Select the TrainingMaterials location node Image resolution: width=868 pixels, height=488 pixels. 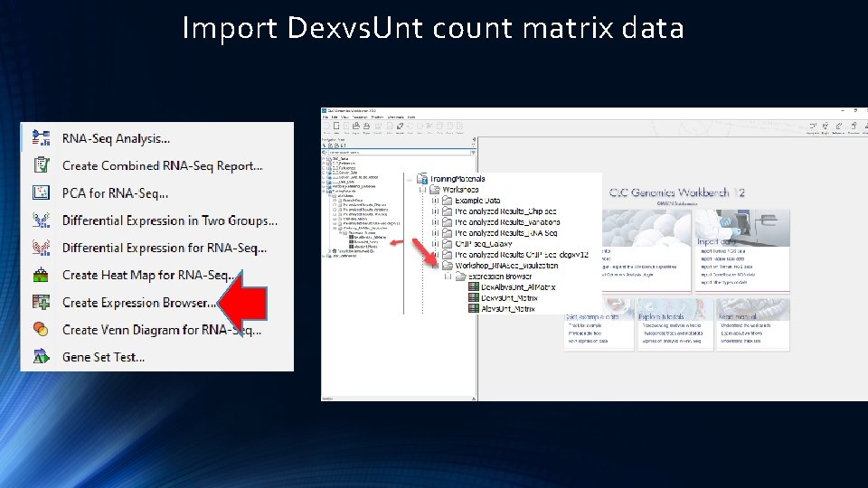[458, 179]
